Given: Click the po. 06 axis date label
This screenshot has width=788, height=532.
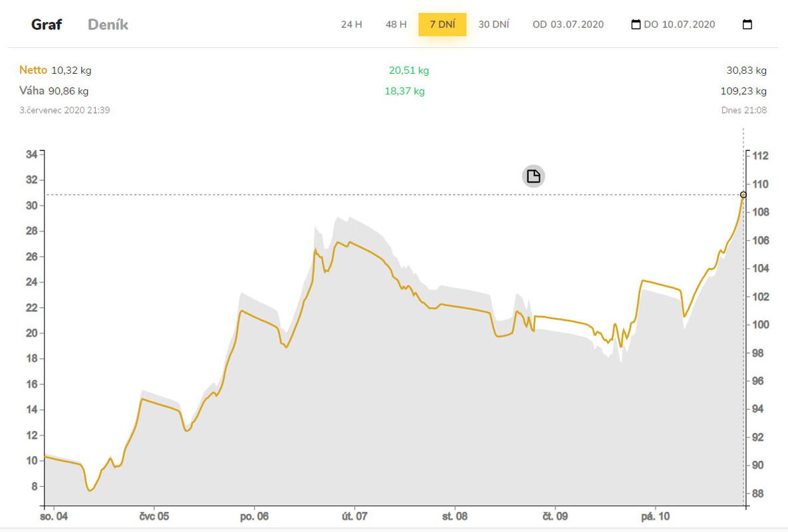Looking at the screenshot, I should coord(254,517).
